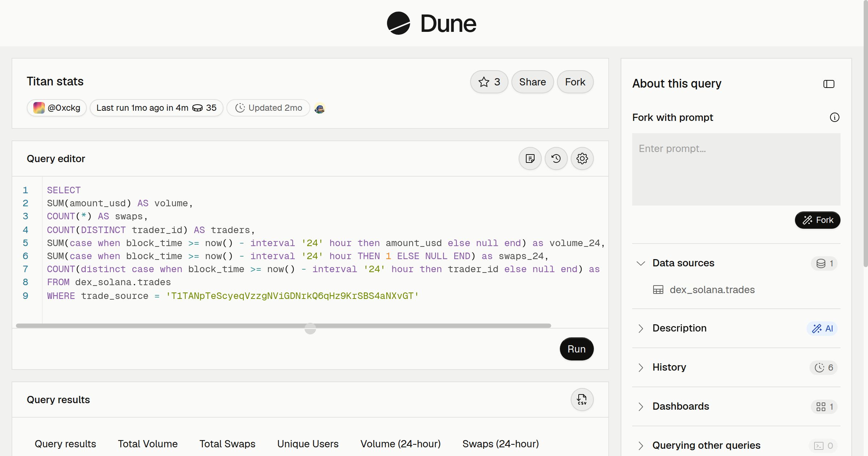The width and height of the screenshot is (868, 456).
Task: Switch to the Total Volume tab
Action: pyautogui.click(x=148, y=444)
